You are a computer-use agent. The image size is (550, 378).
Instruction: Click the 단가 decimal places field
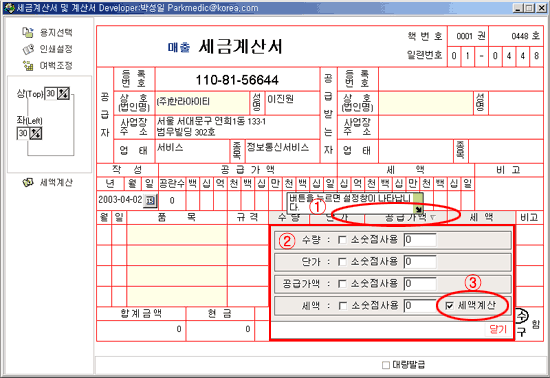click(420, 262)
